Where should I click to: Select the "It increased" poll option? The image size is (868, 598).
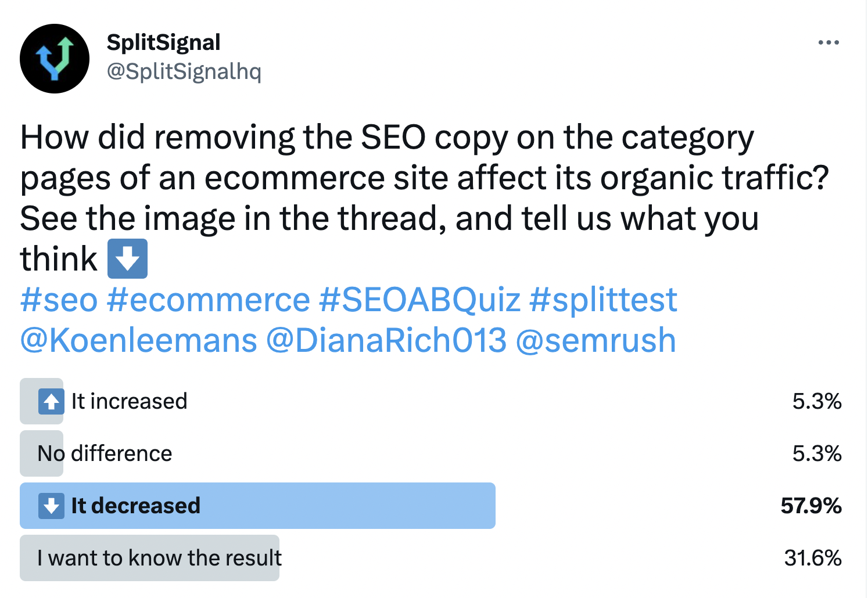129,401
